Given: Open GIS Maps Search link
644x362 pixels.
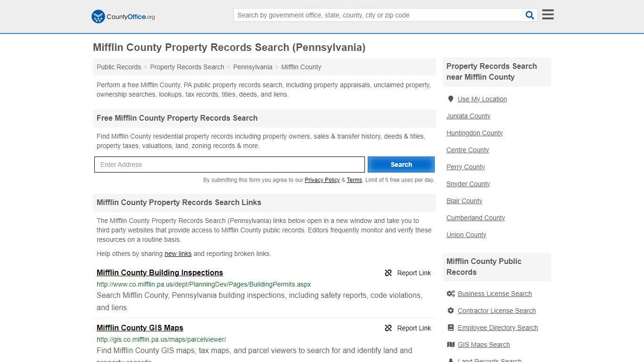Looking at the screenshot, I should (484, 345).
